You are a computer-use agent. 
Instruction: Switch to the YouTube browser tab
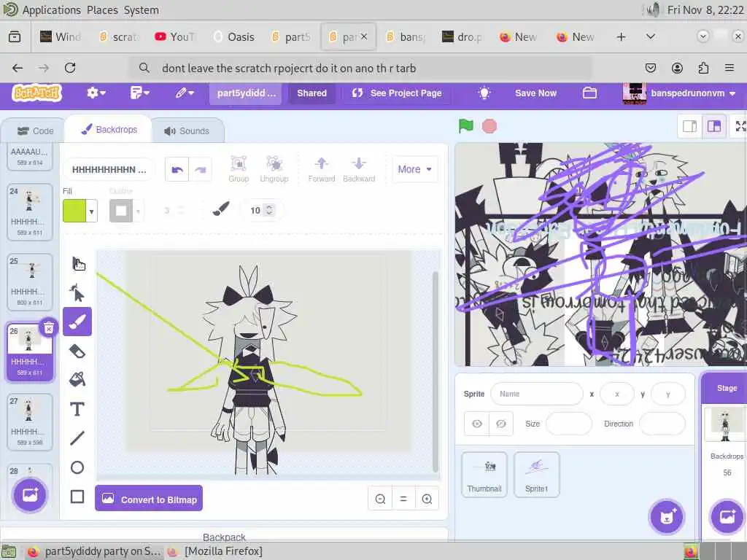177,36
